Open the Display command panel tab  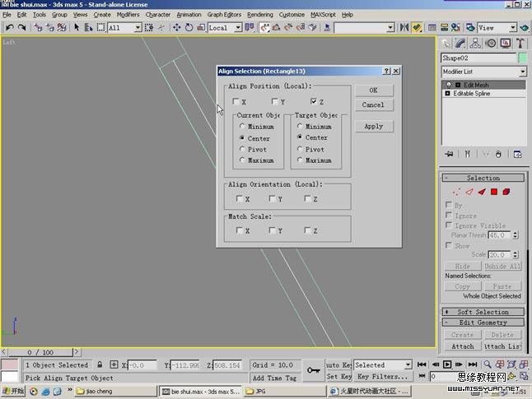506,43
